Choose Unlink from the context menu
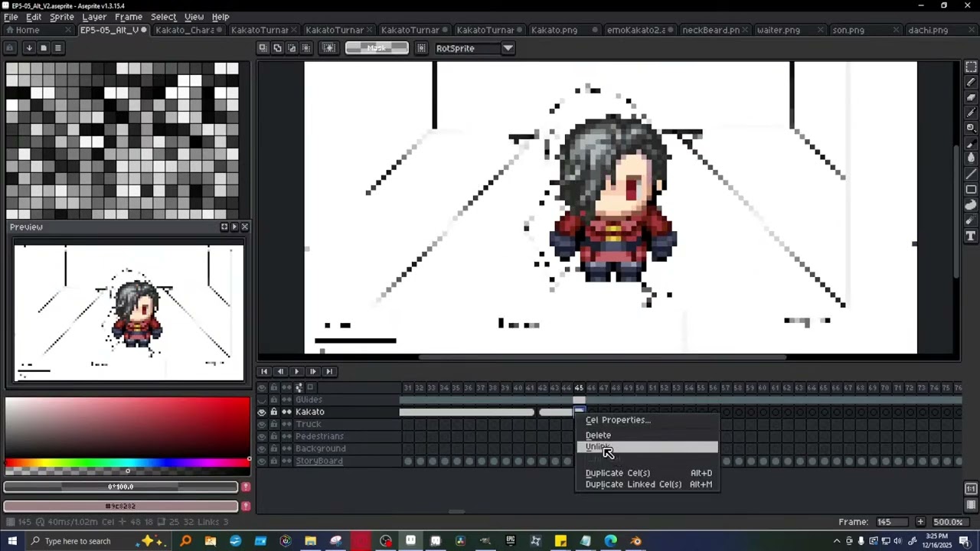980x551 pixels. [648, 447]
